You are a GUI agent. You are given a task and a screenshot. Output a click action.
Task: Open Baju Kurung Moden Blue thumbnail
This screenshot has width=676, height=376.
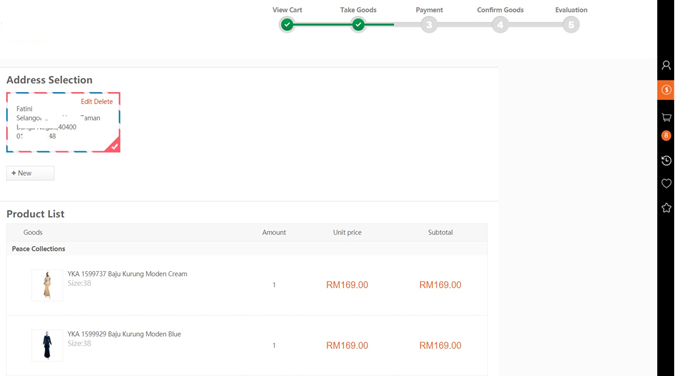[47, 345]
